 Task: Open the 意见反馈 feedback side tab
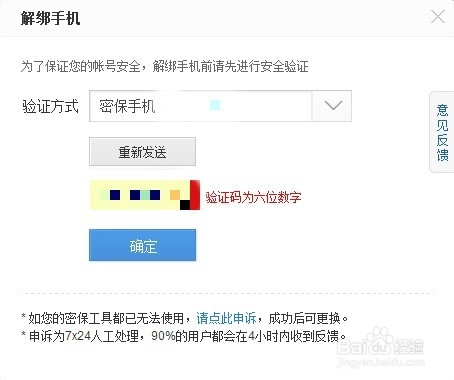click(x=442, y=132)
